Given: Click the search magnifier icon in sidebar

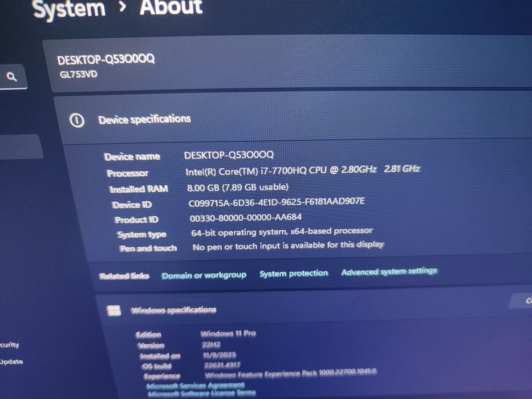Looking at the screenshot, I should click(12, 77).
